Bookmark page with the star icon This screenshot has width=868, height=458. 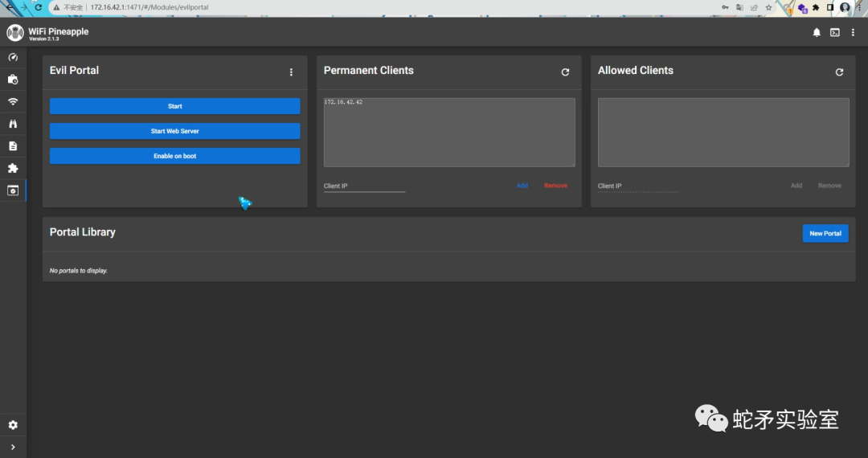point(768,7)
